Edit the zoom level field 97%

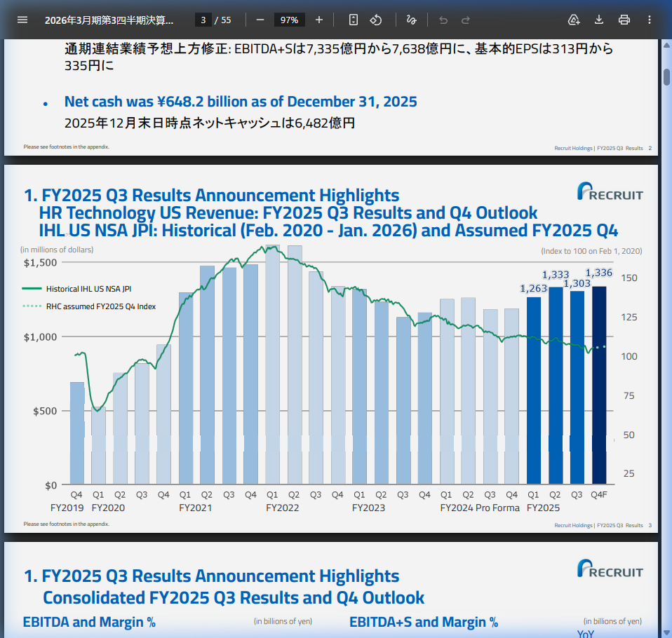[x=289, y=20]
